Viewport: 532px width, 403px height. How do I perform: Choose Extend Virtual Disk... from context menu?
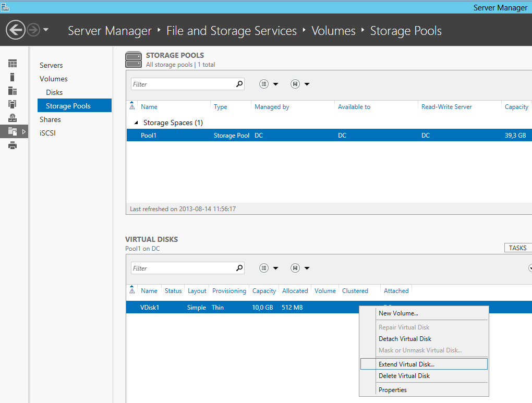point(406,364)
